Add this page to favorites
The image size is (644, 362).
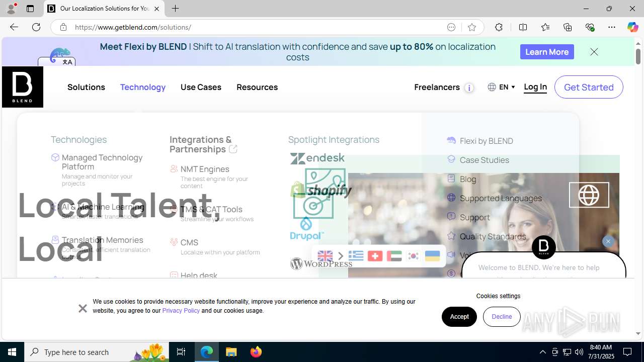point(471,27)
